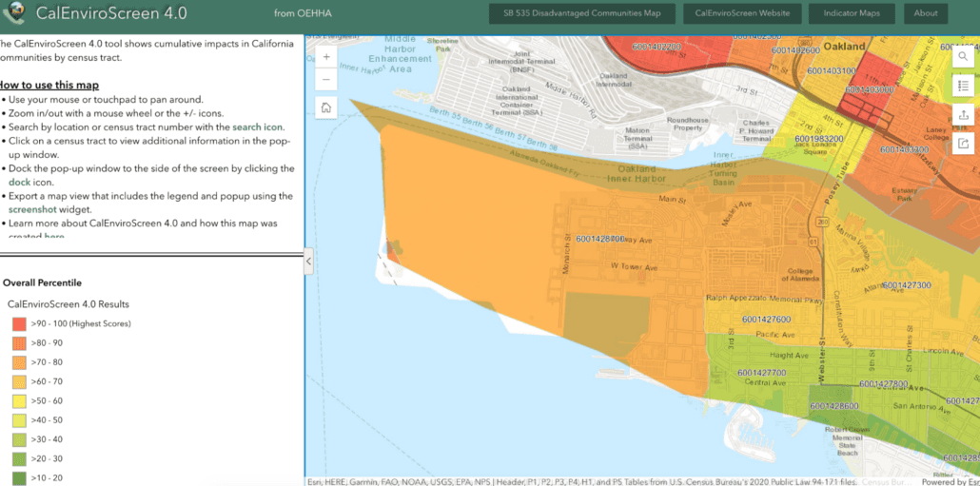Select red census tract 6001403000
This screenshot has width=980, height=486.
click(868, 89)
